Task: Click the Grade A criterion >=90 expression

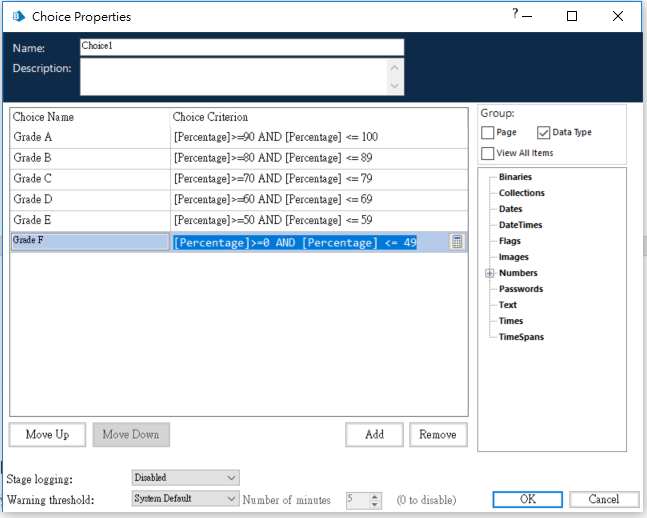Action: click(x=319, y=137)
